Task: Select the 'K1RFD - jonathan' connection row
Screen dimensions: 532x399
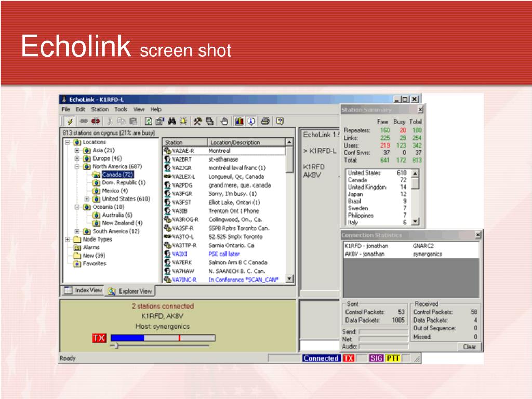Action: [411, 246]
